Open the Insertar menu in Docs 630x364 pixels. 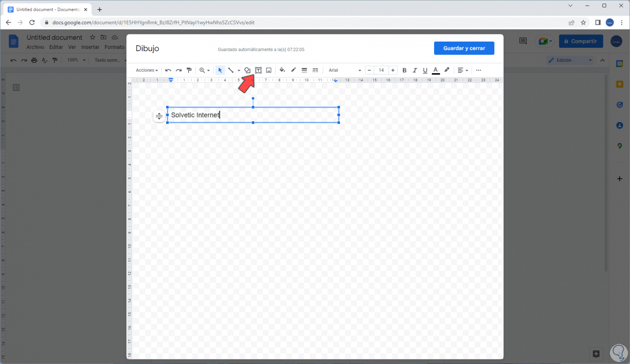coord(90,47)
